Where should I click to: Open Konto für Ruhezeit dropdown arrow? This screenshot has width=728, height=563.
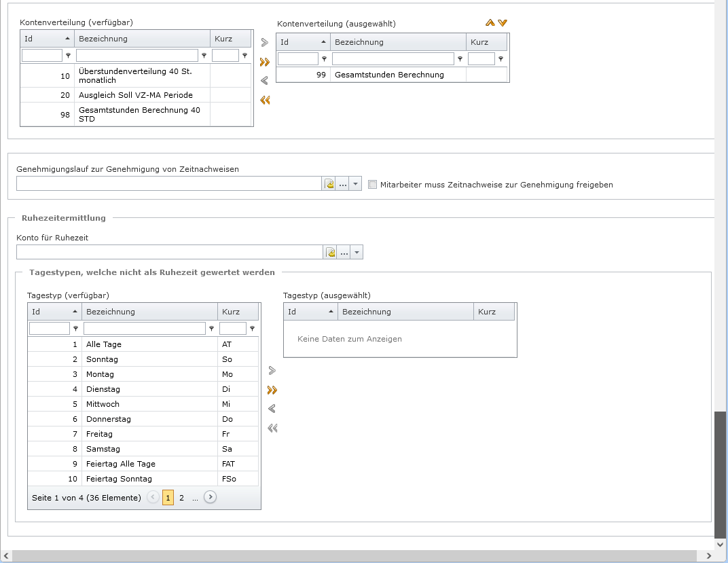pos(357,253)
